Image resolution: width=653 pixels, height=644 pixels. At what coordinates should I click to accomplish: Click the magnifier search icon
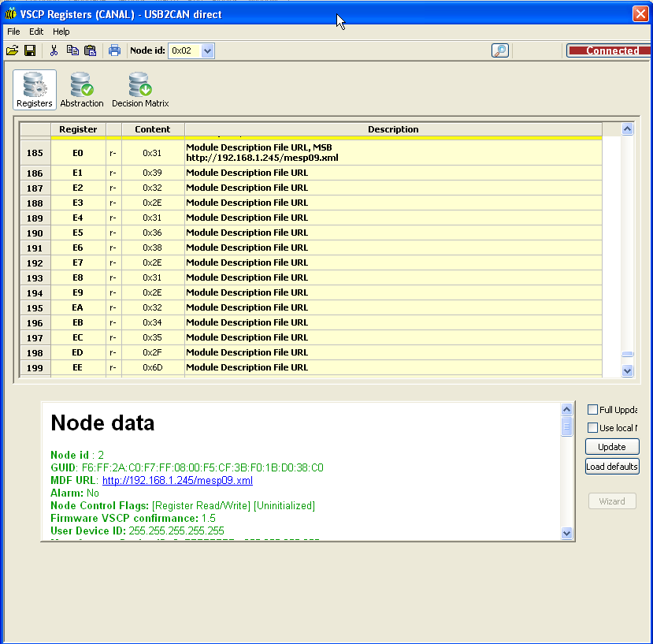pos(499,50)
